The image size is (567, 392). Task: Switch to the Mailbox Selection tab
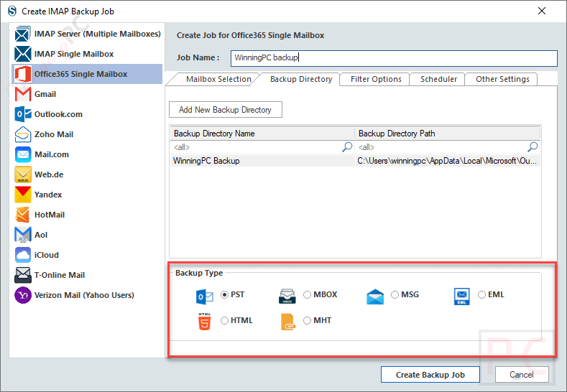(218, 79)
